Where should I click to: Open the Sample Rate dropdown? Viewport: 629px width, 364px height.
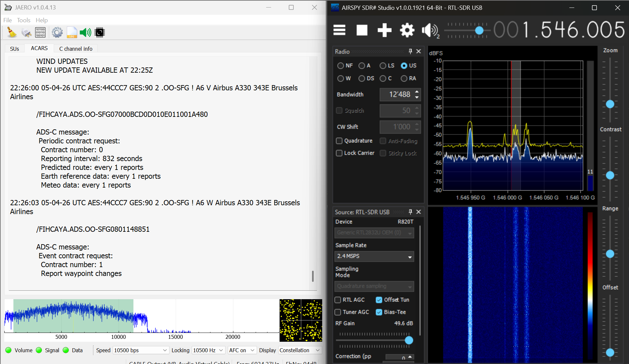(374, 256)
